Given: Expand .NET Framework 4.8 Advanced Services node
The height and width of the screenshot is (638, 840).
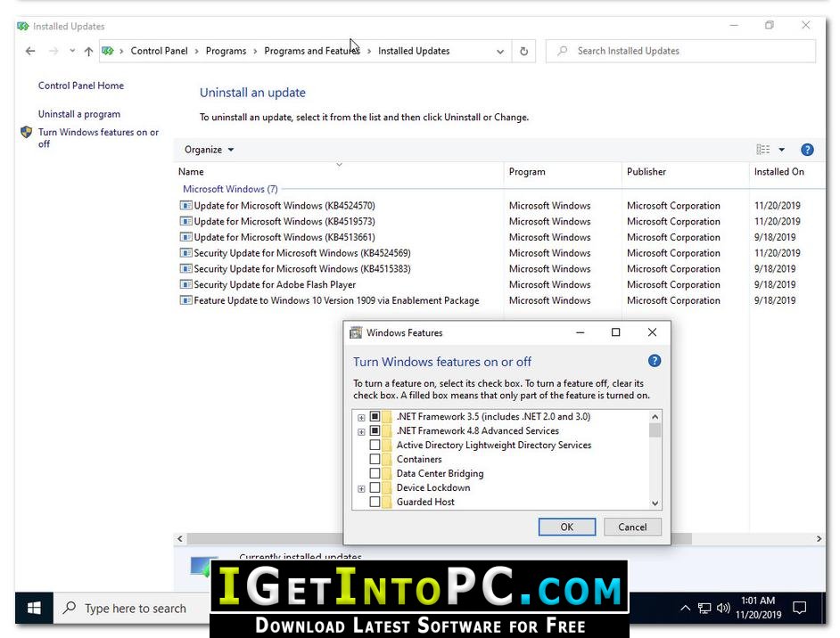Looking at the screenshot, I should pyautogui.click(x=362, y=432).
